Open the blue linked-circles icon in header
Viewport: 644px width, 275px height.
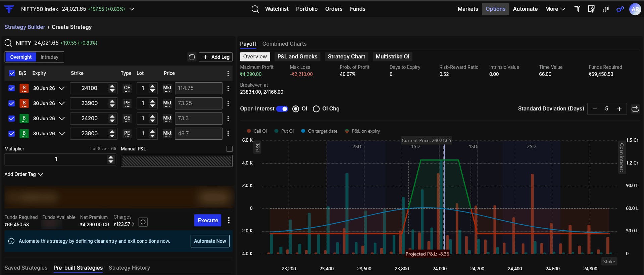620,9
